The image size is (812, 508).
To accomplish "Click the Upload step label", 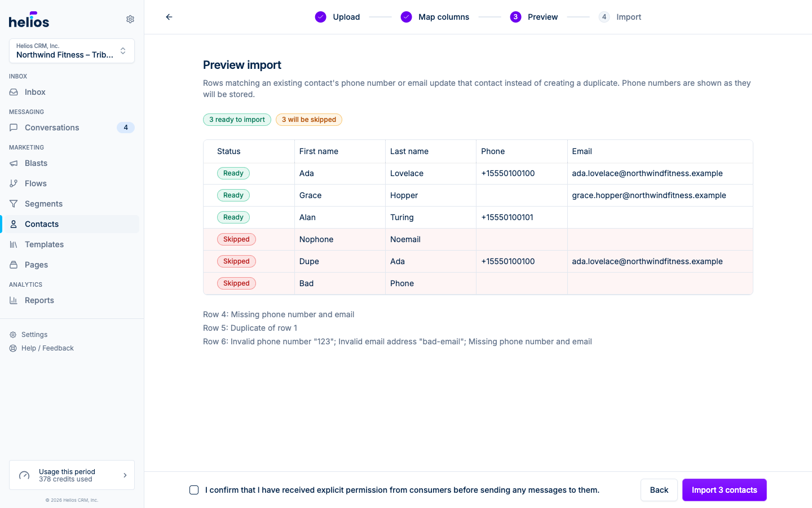I will (346, 17).
